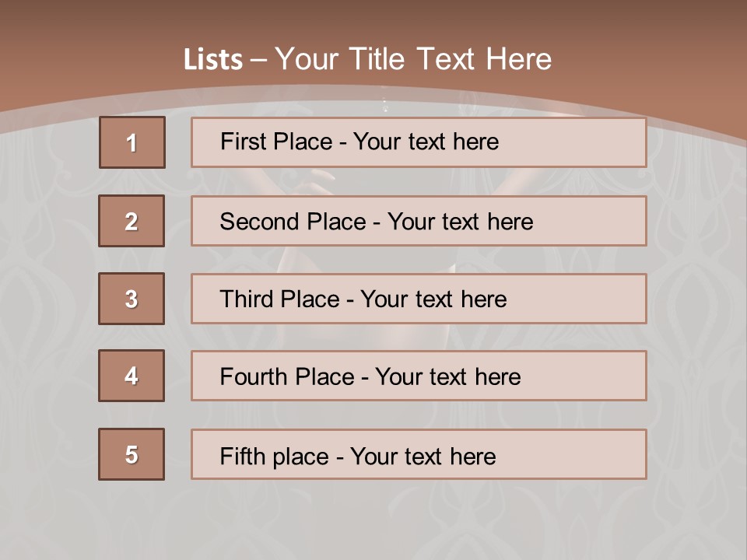Select the number 4 box
This screenshot has width=747, height=560.
pyautogui.click(x=132, y=376)
